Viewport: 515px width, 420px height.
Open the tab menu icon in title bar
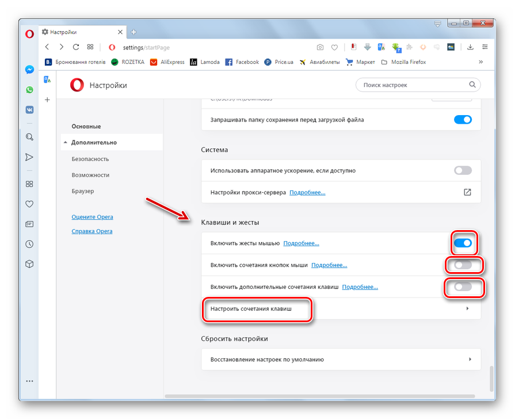[x=437, y=24]
